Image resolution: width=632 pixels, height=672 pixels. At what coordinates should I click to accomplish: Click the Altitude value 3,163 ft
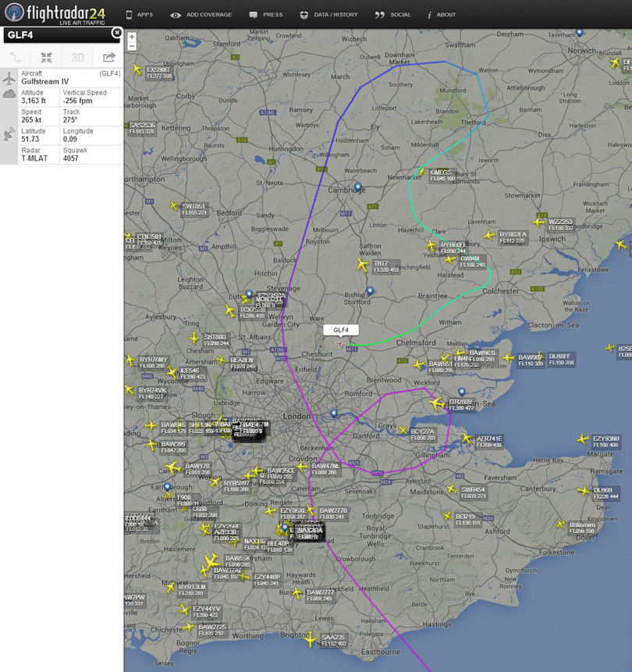click(x=34, y=101)
